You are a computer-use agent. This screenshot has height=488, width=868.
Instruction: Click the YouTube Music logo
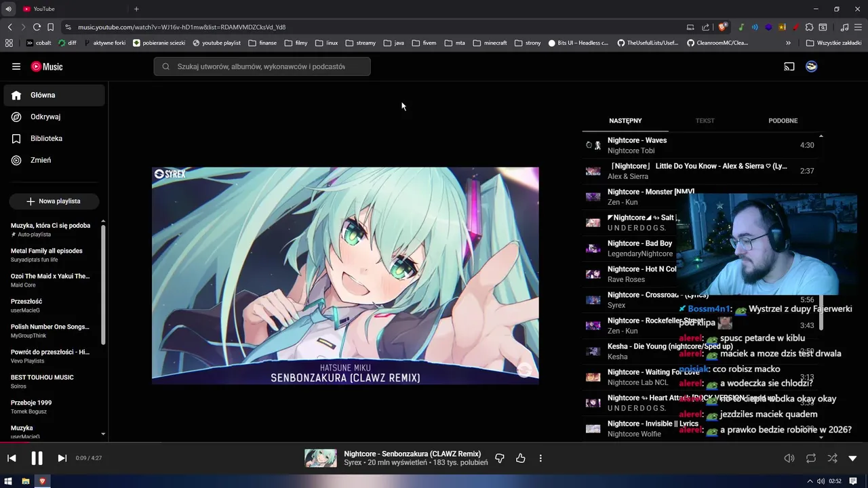pyautogui.click(x=47, y=66)
